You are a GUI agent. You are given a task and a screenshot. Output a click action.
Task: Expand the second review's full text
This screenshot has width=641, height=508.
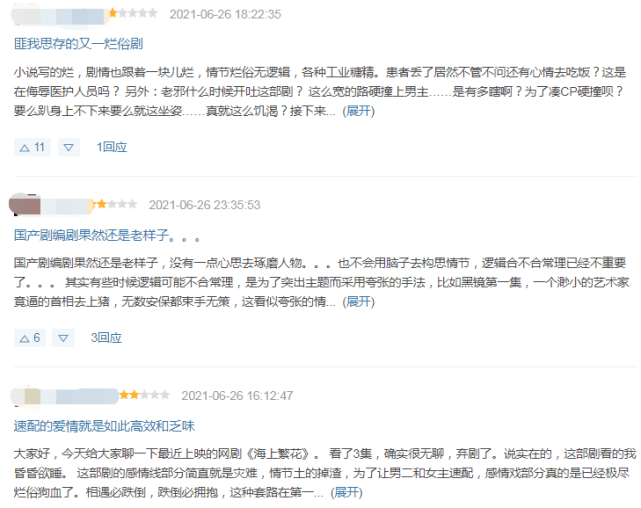click(359, 302)
